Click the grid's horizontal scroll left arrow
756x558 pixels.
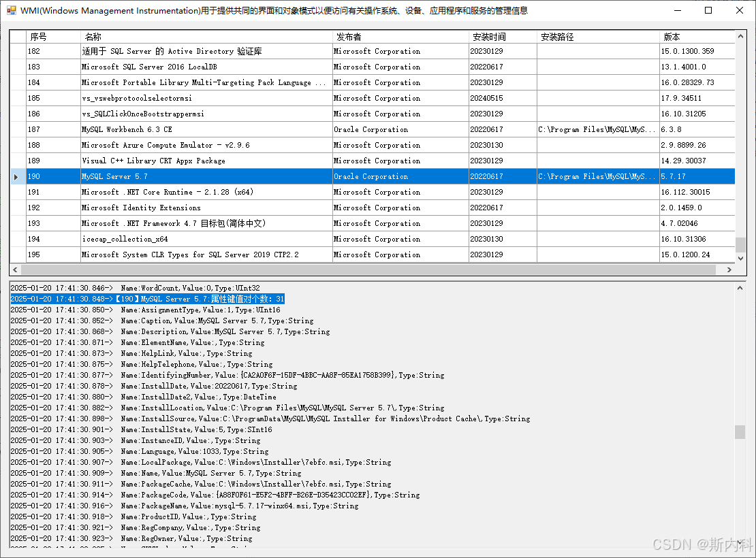16,270
